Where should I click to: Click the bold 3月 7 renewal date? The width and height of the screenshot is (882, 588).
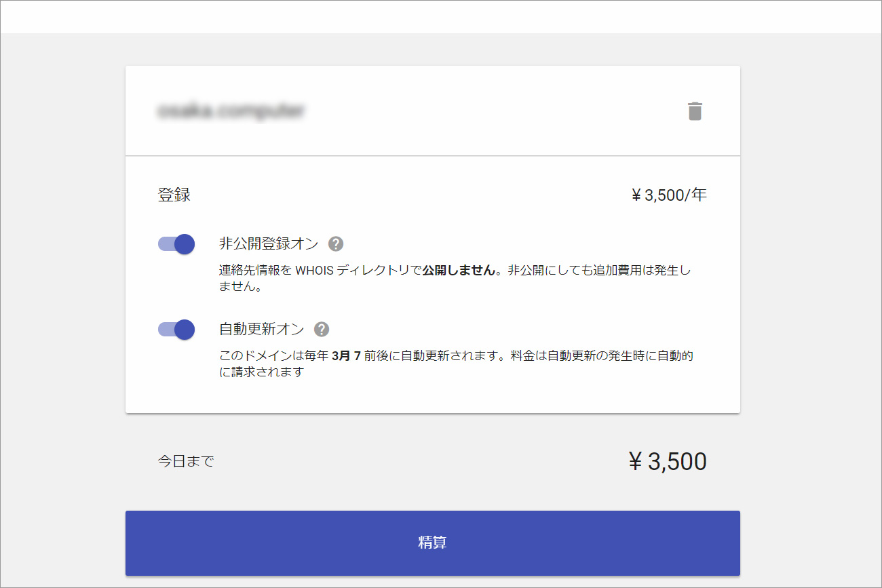[x=351, y=355]
